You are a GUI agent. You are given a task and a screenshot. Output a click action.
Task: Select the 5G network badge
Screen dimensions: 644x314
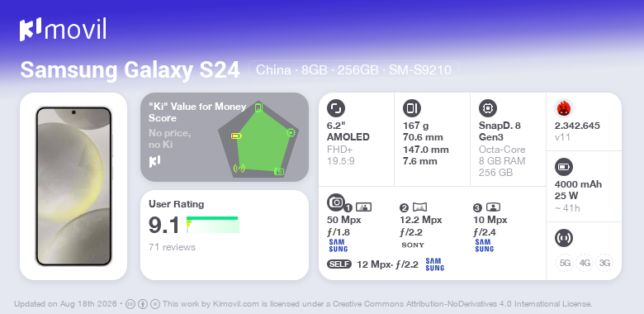(565, 263)
